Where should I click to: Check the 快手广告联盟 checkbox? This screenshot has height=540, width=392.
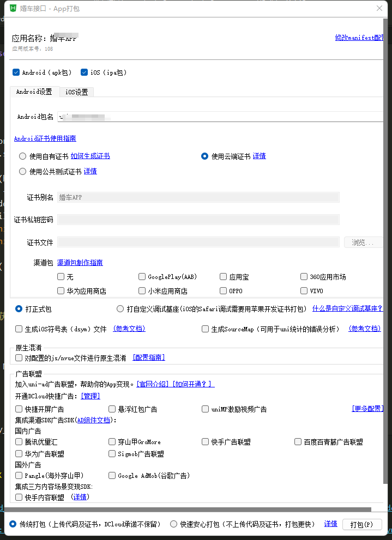(x=206, y=441)
